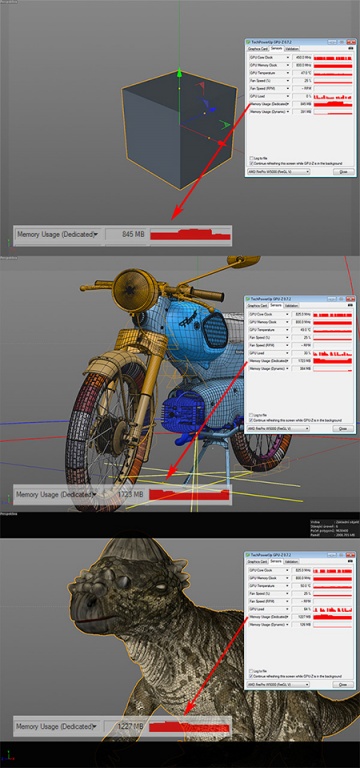
Task: Toggle the Continue refreshing checkbox in the GPU-Z window over the motorcycle
Action: click(251, 420)
